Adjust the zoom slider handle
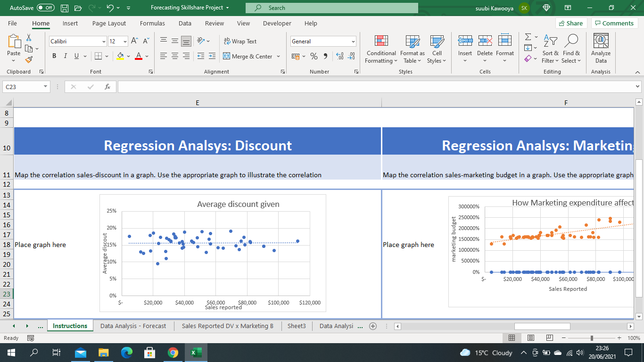The height and width of the screenshot is (362, 644). (592, 338)
